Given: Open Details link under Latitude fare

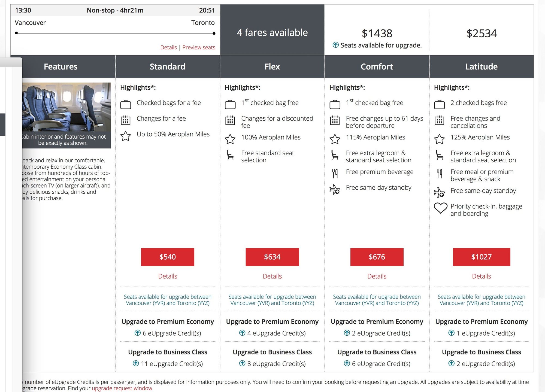Looking at the screenshot, I should click(482, 276).
